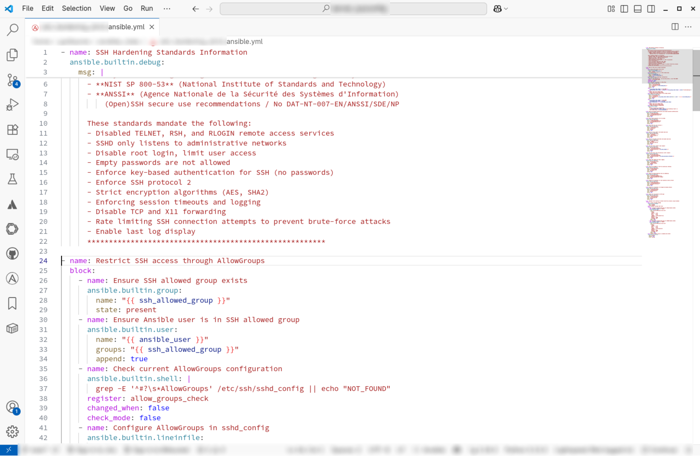Expand the Copilot dropdown chevron
Screen dimensions: 700x456
tap(506, 8)
